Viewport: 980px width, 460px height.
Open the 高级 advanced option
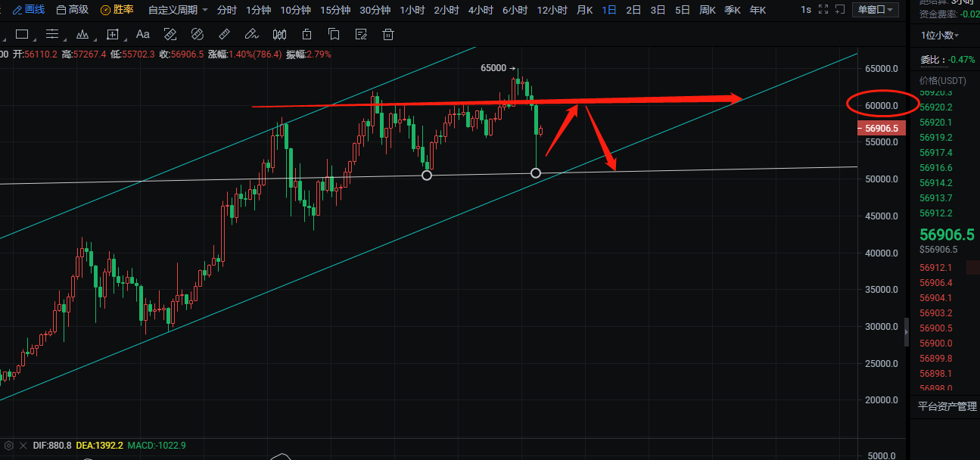point(73,10)
